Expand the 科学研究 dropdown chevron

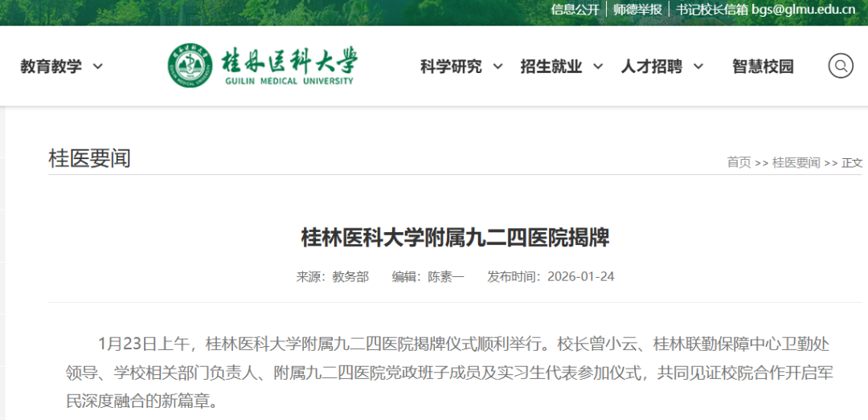(497, 67)
